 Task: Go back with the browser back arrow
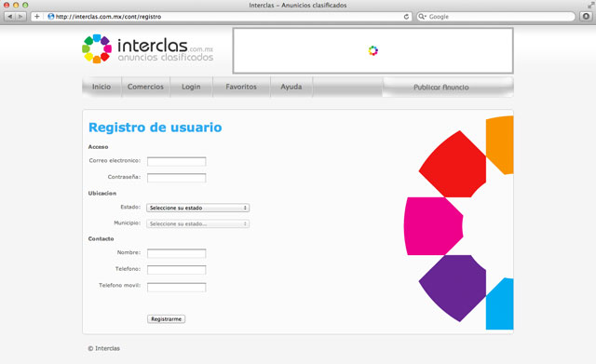10,17
